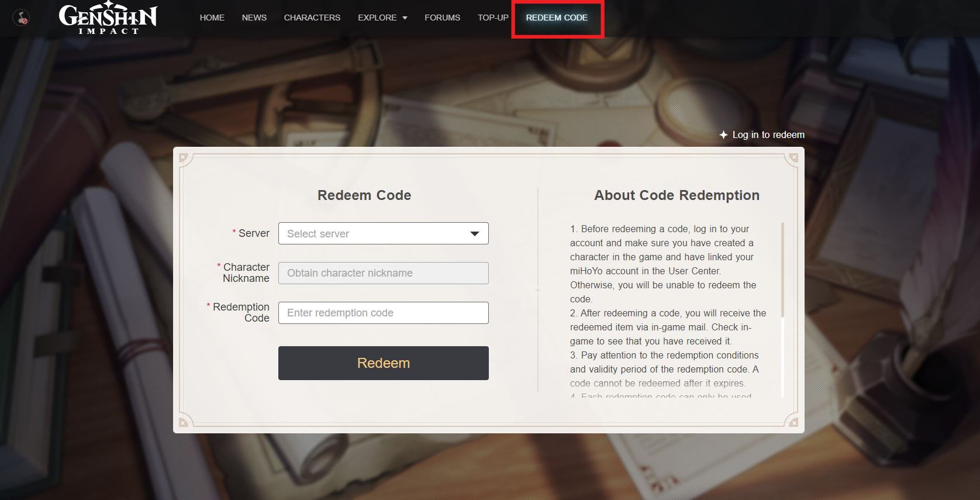The image size is (980, 500).
Task: Click the star icon beside Log in to redeem
Action: [723, 135]
